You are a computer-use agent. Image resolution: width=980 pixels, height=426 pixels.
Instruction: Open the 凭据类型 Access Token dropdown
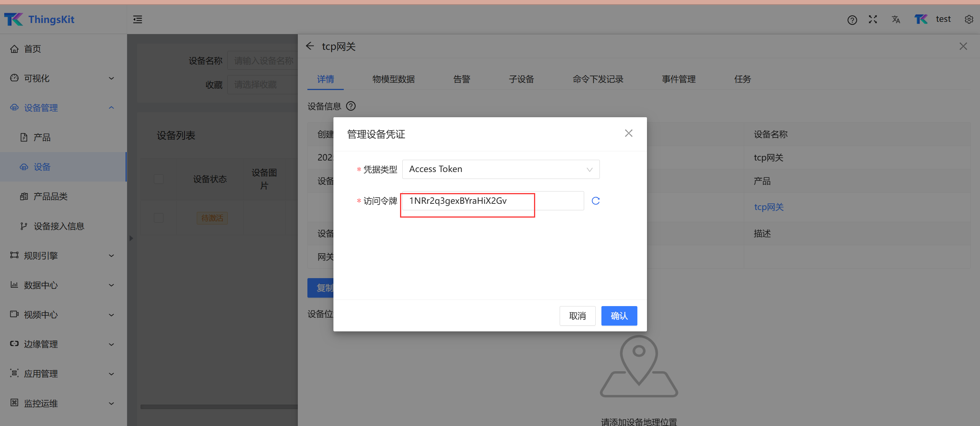(x=500, y=169)
